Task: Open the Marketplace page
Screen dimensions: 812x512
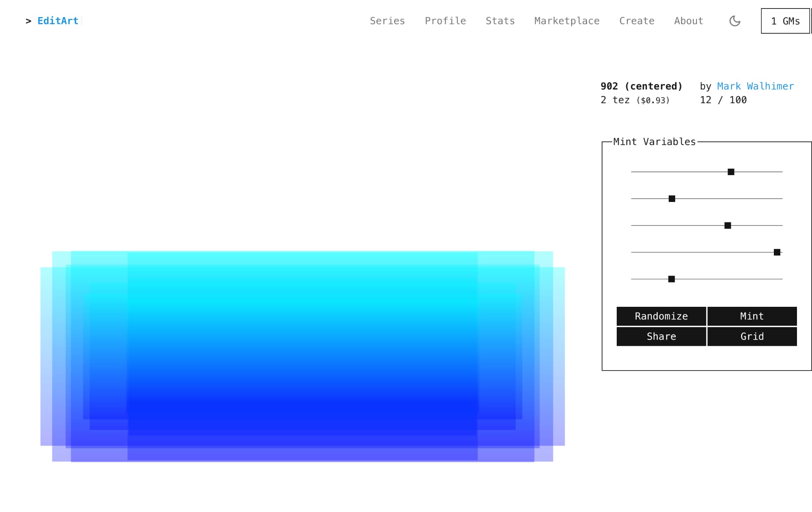Action: (x=566, y=21)
